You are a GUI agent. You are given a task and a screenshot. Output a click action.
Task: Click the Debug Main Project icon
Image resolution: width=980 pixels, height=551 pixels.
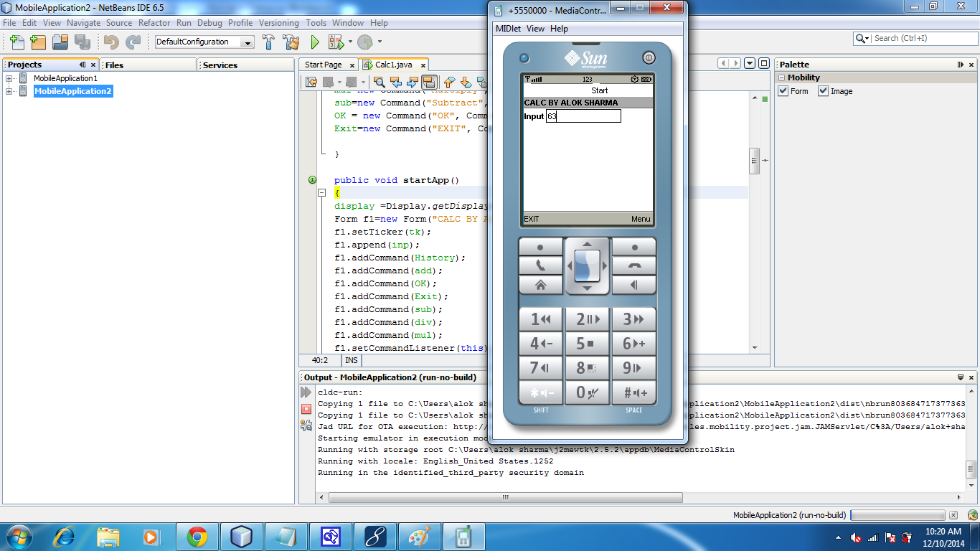point(335,42)
